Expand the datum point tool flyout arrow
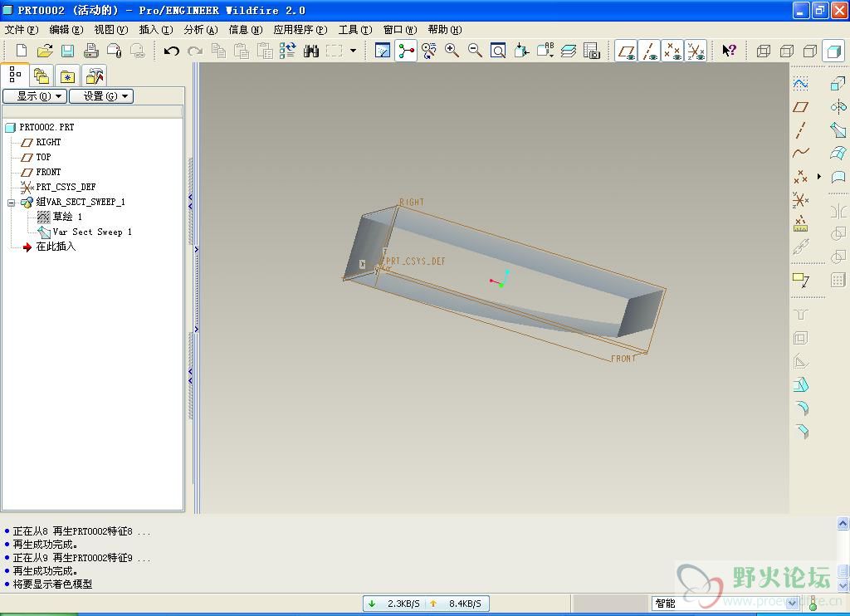850x616 pixels. 819,176
